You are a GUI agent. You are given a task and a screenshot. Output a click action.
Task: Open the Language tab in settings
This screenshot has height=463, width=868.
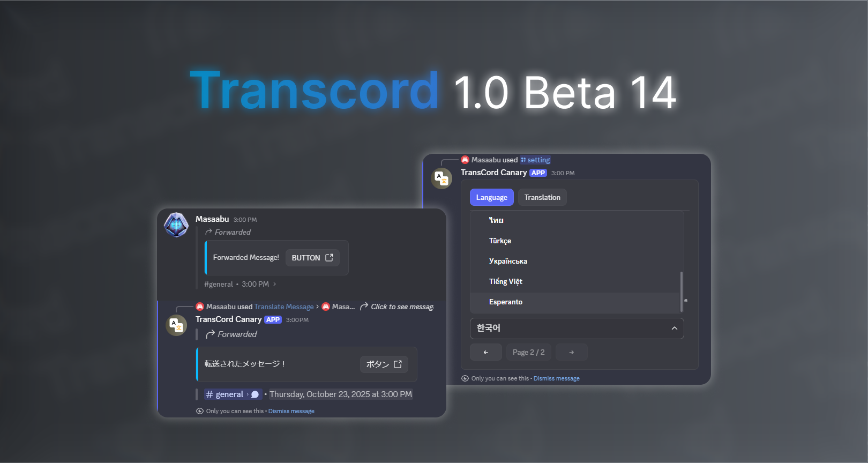tap(491, 197)
